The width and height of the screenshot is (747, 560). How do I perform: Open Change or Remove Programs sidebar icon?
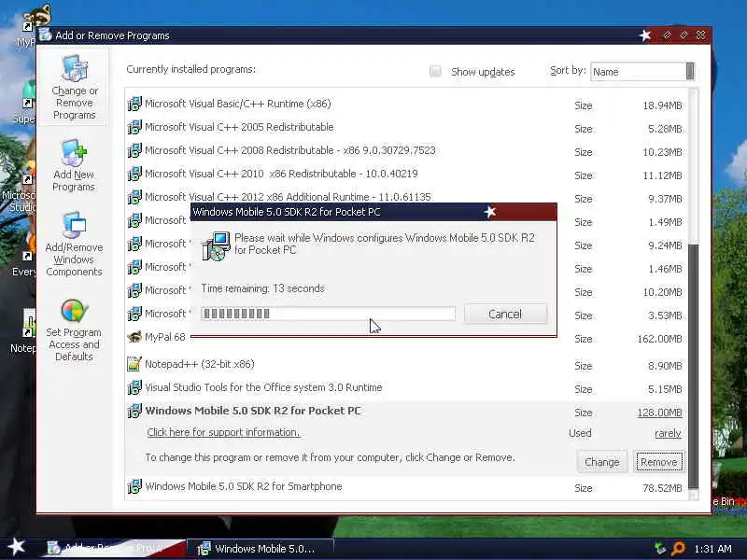point(74,68)
